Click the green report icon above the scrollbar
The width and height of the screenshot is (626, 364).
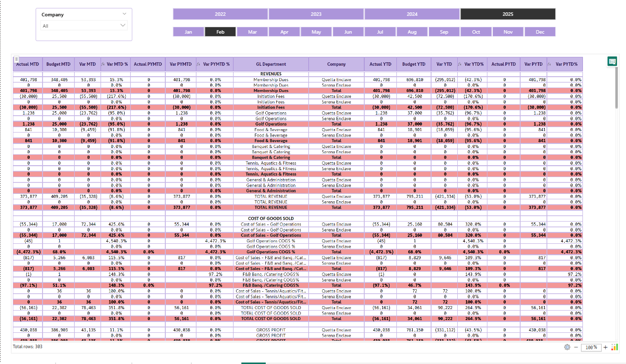pos(612,61)
